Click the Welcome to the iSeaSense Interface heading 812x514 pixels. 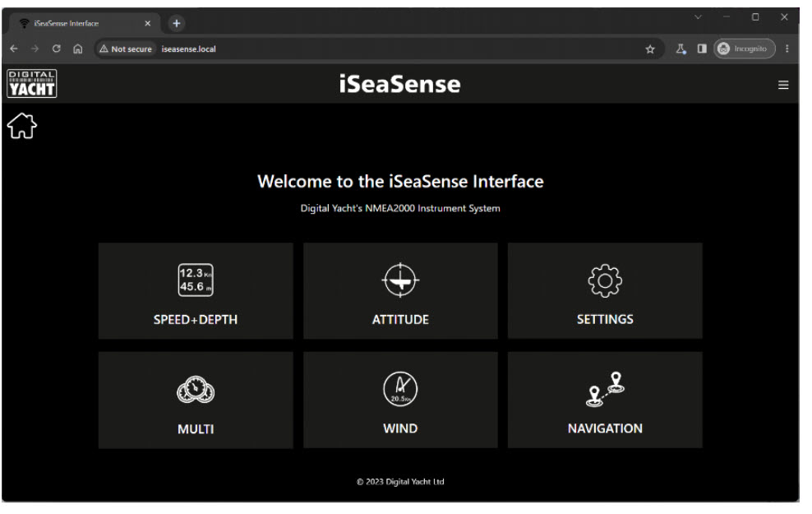(400, 182)
